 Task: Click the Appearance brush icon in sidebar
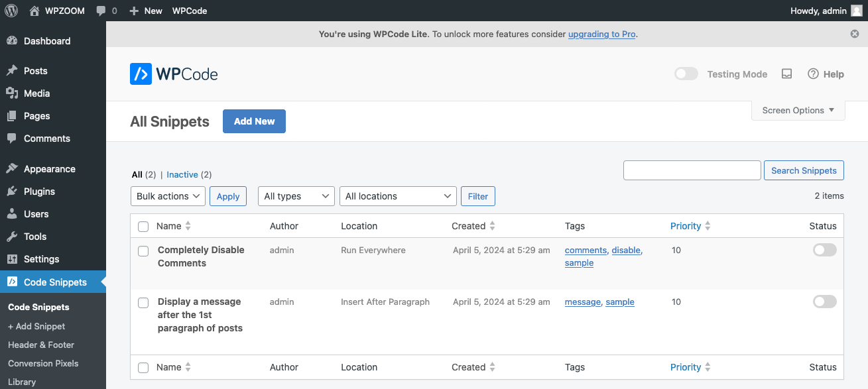point(12,169)
